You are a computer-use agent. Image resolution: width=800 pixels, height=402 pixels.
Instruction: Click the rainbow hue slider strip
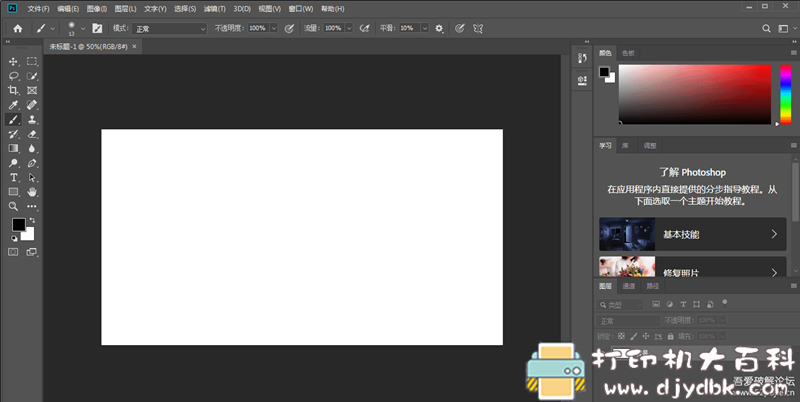[786, 94]
